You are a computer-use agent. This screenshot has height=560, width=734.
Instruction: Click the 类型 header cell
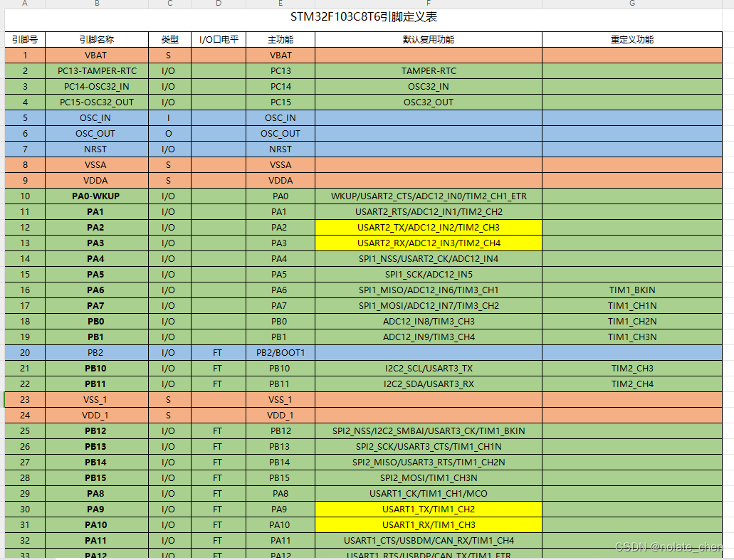pyautogui.click(x=170, y=40)
